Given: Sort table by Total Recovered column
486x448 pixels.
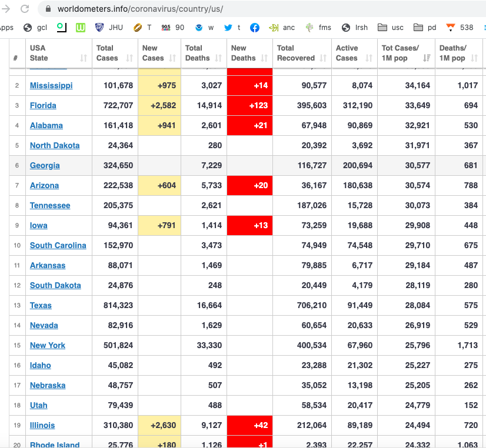Looking at the screenshot, I should (323, 58).
